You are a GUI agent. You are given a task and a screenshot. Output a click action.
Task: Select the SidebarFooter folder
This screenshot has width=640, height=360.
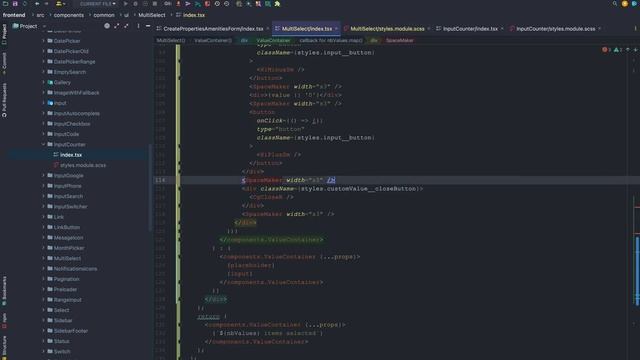click(x=71, y=331)
